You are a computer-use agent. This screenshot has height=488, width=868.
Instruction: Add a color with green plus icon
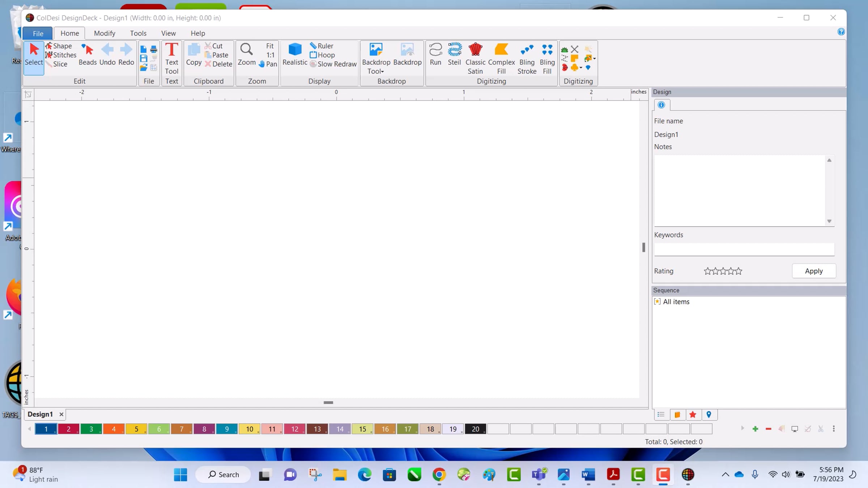click(755, 429)
